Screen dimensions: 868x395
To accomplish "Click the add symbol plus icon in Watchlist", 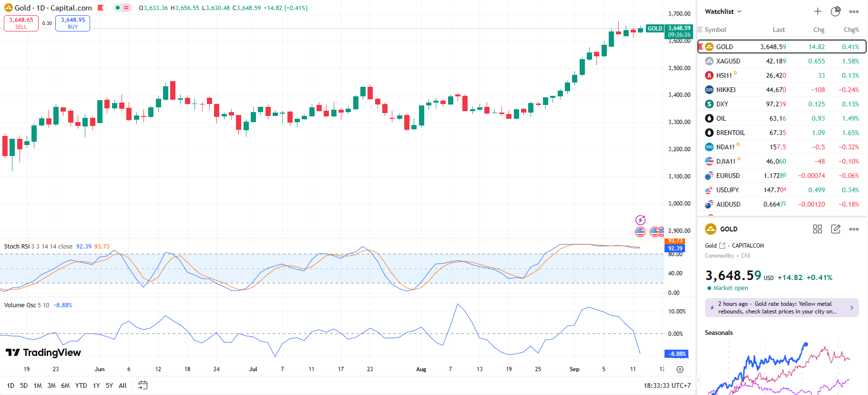I will [x=817, y=11].
